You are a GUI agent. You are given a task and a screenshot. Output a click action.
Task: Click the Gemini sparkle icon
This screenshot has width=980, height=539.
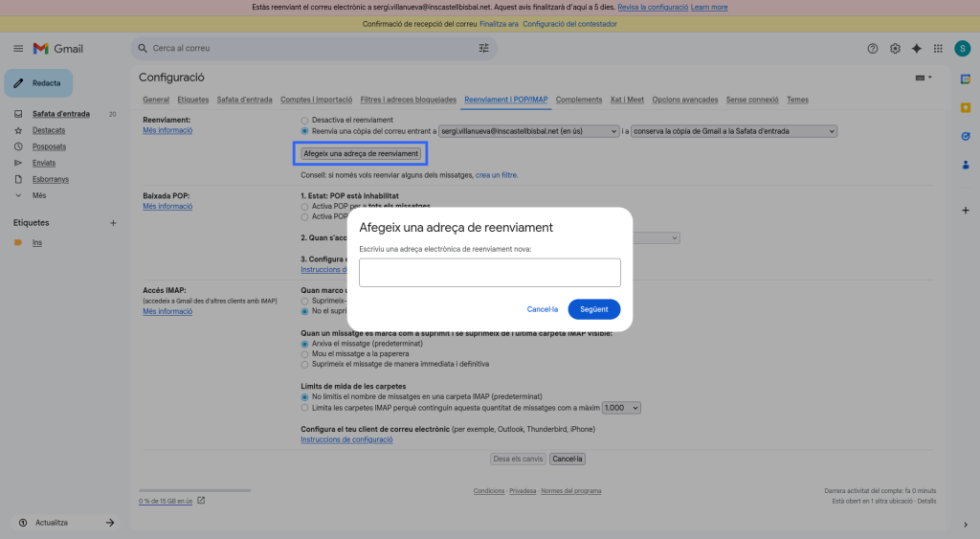(917, 49)
